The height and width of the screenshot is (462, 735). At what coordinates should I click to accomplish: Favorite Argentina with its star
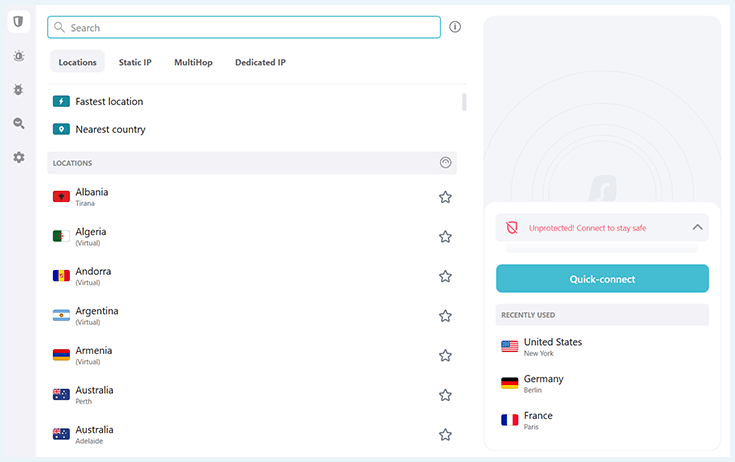tap(445, 316)
